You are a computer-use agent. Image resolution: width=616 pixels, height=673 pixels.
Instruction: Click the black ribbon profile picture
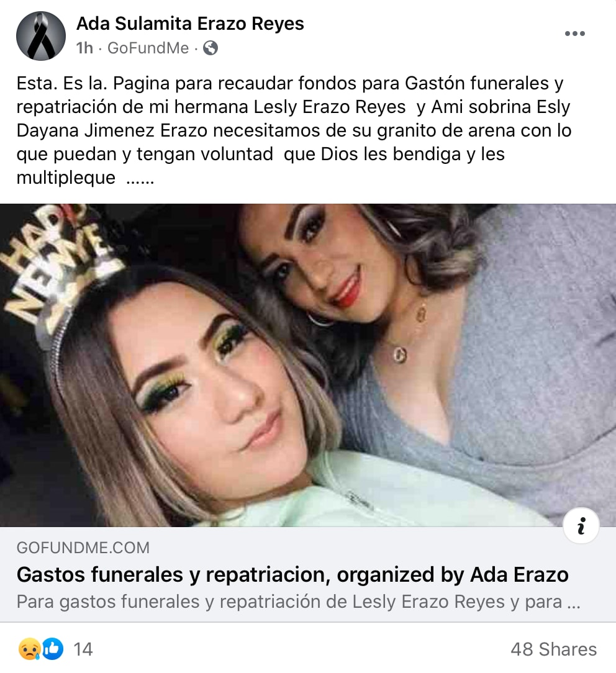[41, 35]
